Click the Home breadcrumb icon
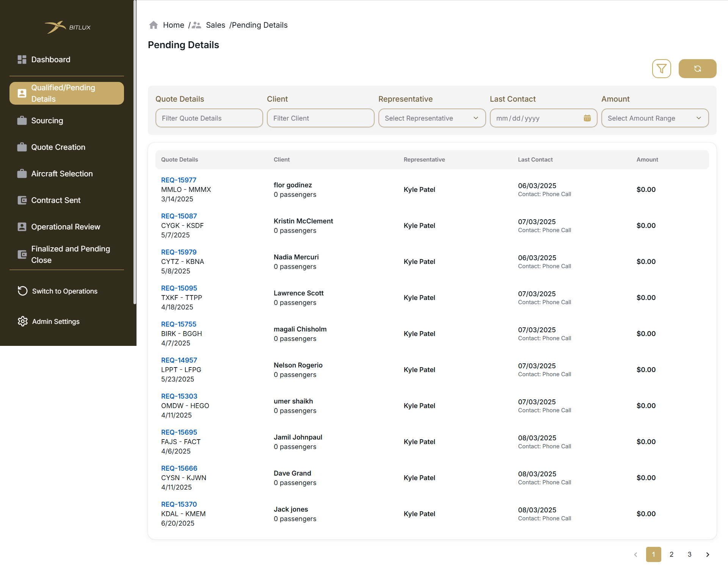 [x=154, y=25]
